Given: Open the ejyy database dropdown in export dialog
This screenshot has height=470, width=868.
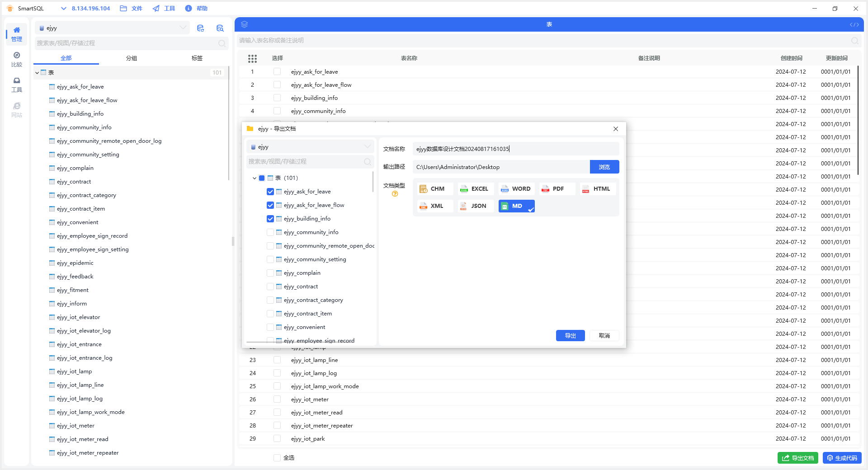Looking at the screenshot, I should 310,147.
